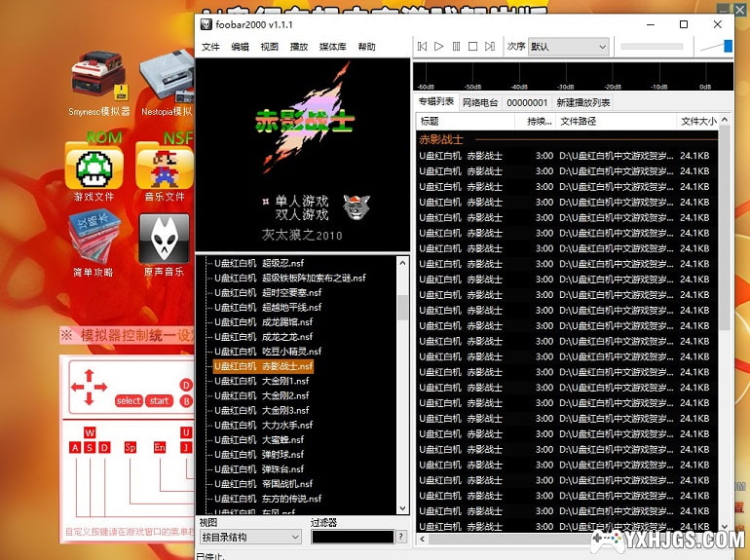Switch to the 网络电台 playlist tab
Viewport: 750px width, 560px height.
coord(479,102)
